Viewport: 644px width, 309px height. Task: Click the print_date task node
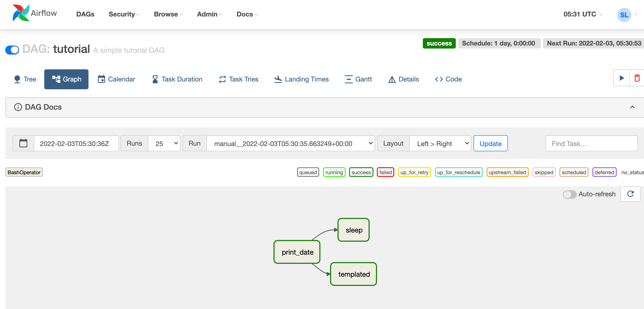(x=297, y=252)
